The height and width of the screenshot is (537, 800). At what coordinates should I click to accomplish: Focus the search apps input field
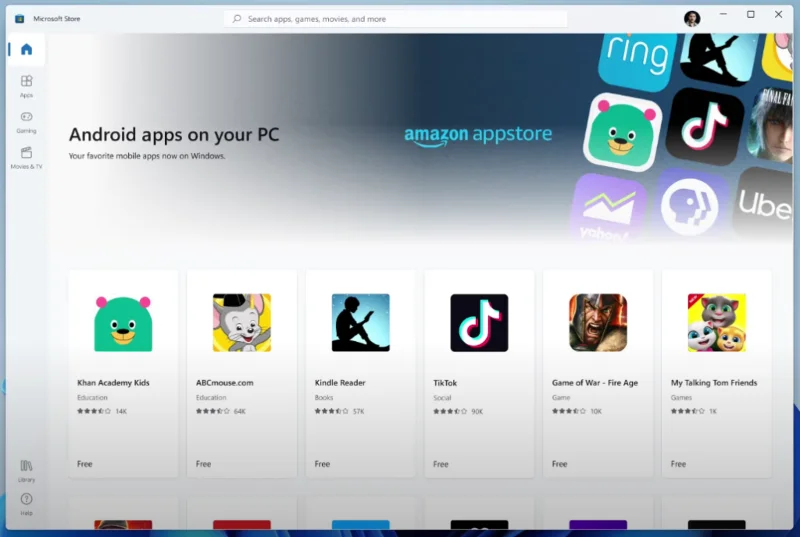pyautogui.click(x=400, y=18)
